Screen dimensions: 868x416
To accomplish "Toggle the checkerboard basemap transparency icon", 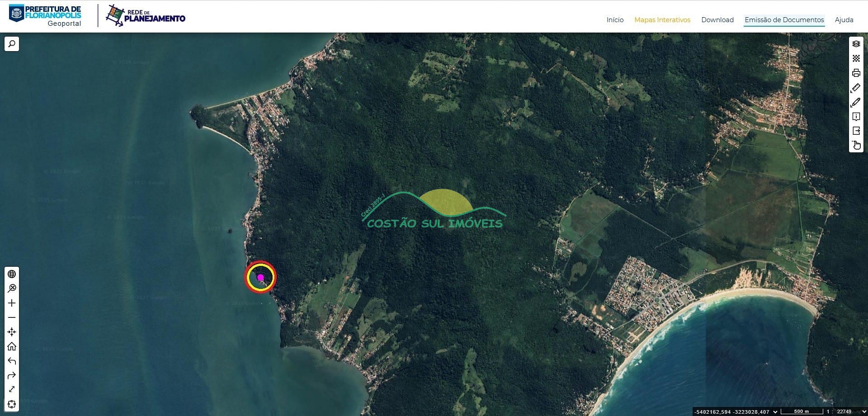I will click(856, 58).
